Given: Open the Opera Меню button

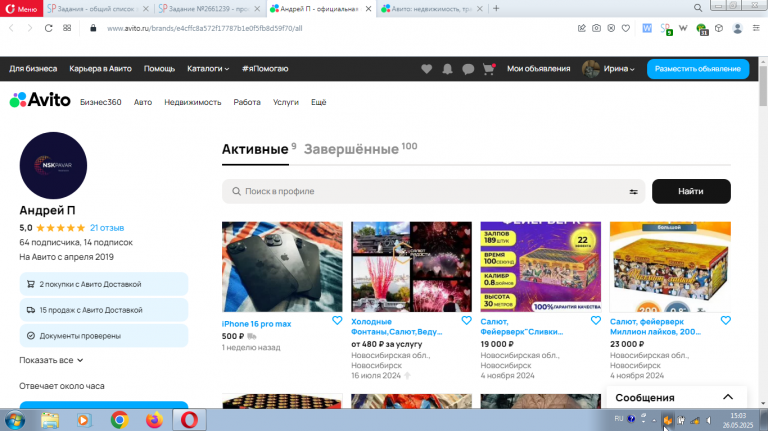Looking at the screenshot, I should (21, 8).
